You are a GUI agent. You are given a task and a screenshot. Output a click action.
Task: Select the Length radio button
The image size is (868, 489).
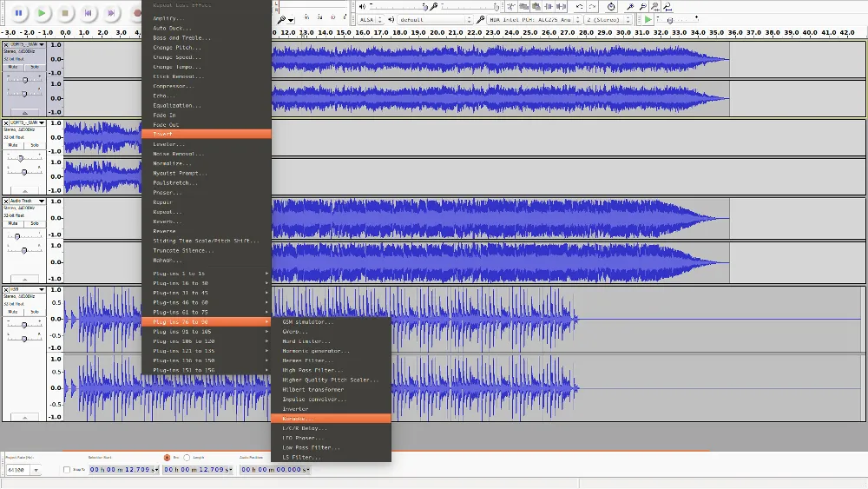click(x=187, y=458)
